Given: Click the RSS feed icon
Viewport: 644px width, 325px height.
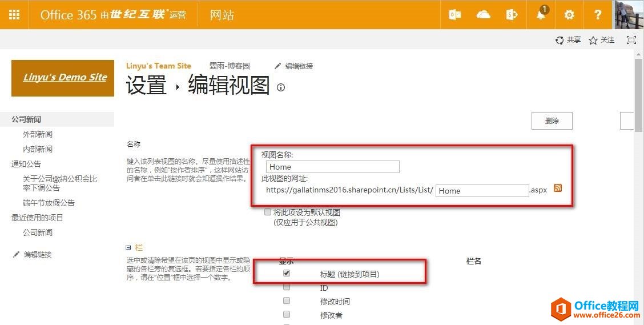Looking at the screenshot, I should click(558, 188).
